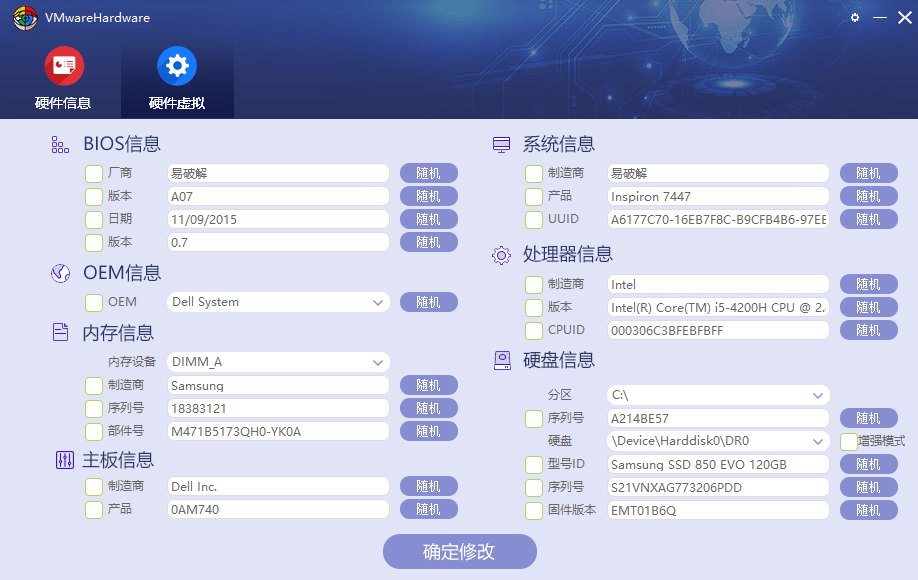Click the 主板信息 section icon
The width and height of the screenshot is (918, 580).
tap(64, 460)
